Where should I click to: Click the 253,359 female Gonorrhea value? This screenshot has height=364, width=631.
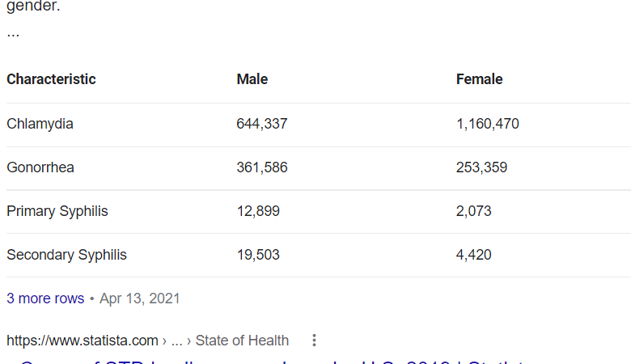[481, 167]
